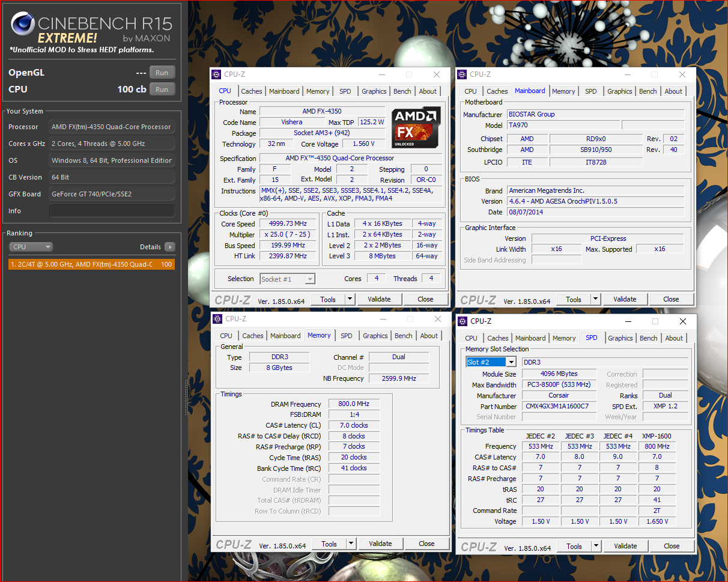Click the Max TDP value '125.2 W'
This screenshot has height=582, width=728.
click(x=372, y=123)
